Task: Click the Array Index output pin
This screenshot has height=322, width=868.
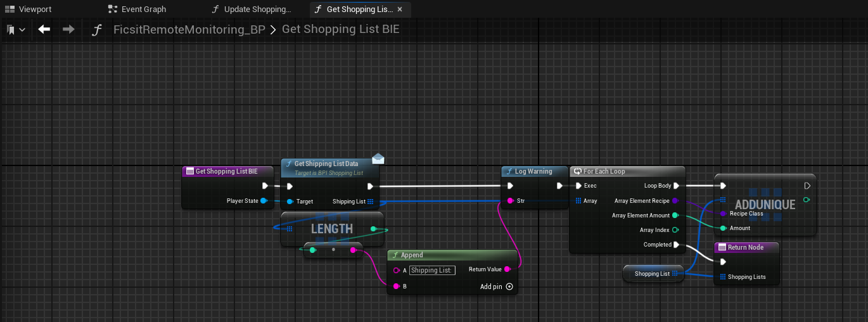Action: coord(675,230)
